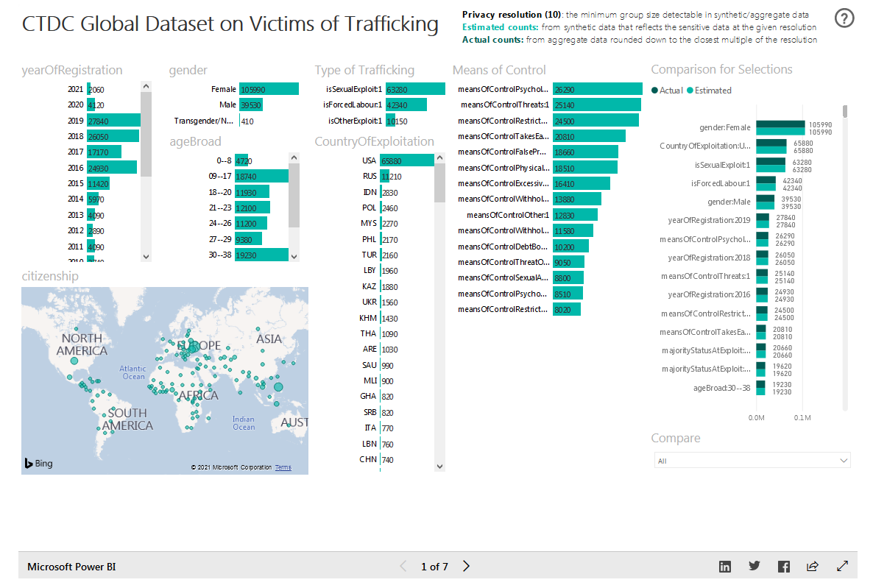Select the gender:Female bars in Comparison chart
887x588 pixels.
coord(780,127)
